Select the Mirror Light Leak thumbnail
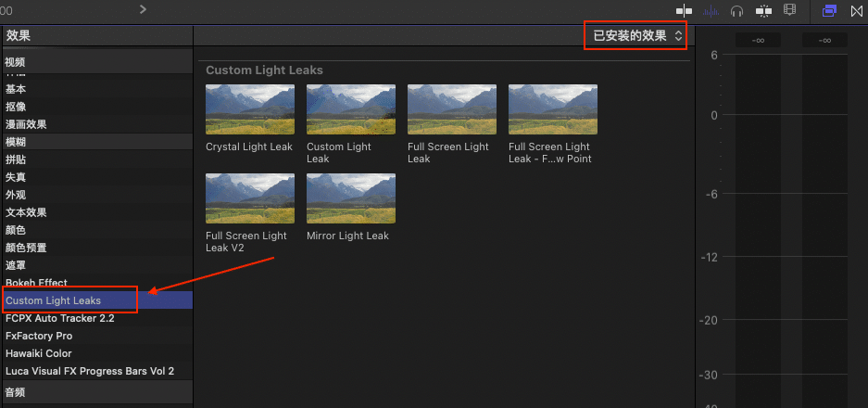This screenshot has height=408, width=868. point(351,198)
